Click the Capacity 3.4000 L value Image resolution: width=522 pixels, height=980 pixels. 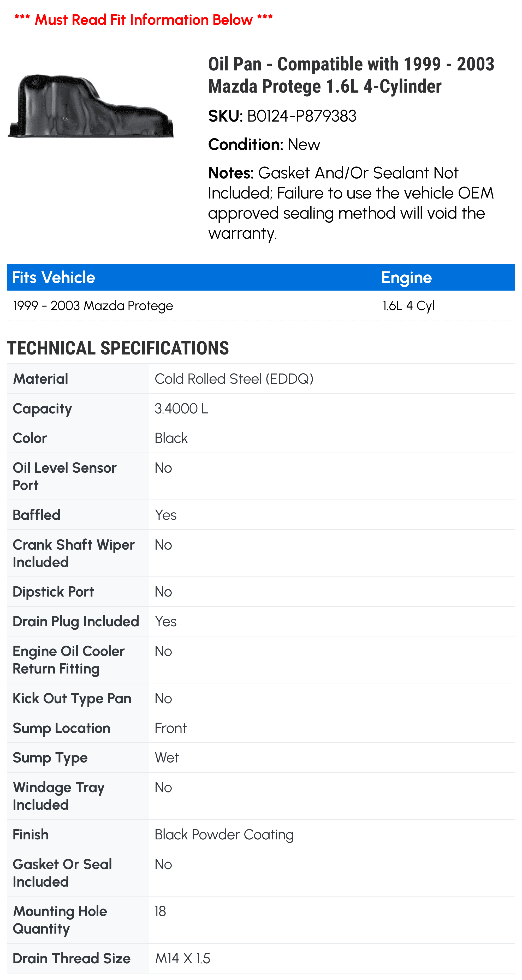pyautogui.click(x=181, y=408)
